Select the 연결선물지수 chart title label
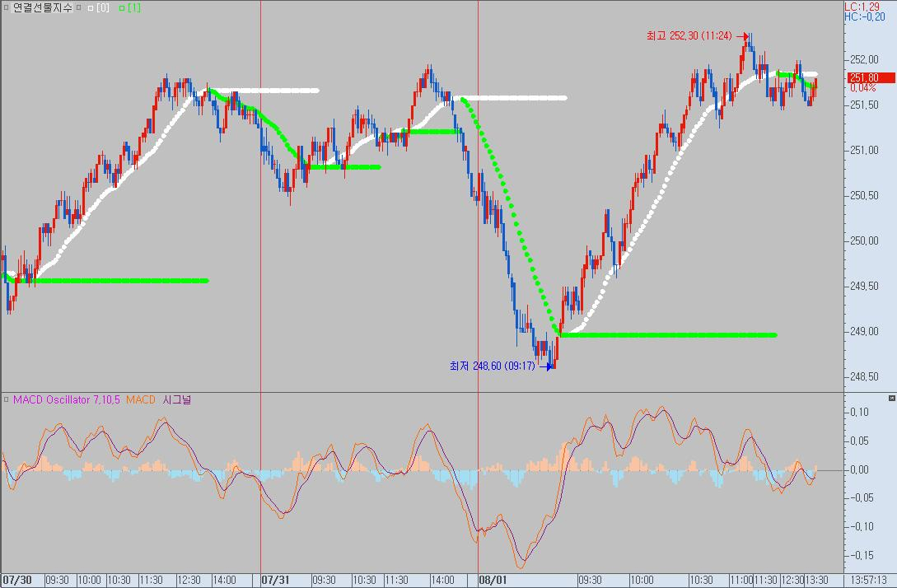Viewport: 897px width, 588px height. tap(42, 8)
